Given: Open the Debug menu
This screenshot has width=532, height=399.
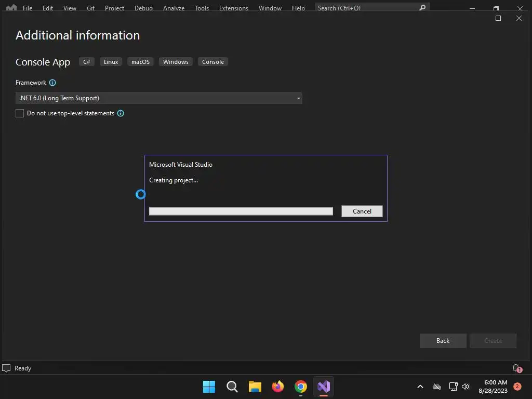Looking at the screenshot, I should point(143,8).
